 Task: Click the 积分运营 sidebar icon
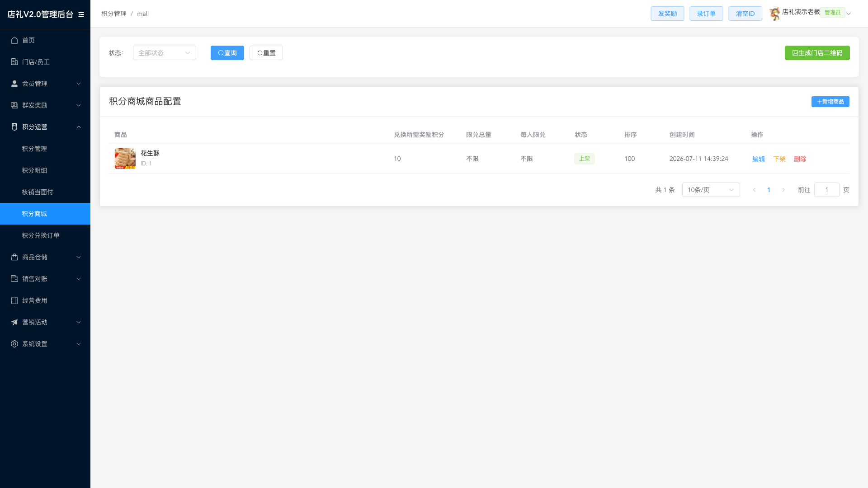[14, 127]
